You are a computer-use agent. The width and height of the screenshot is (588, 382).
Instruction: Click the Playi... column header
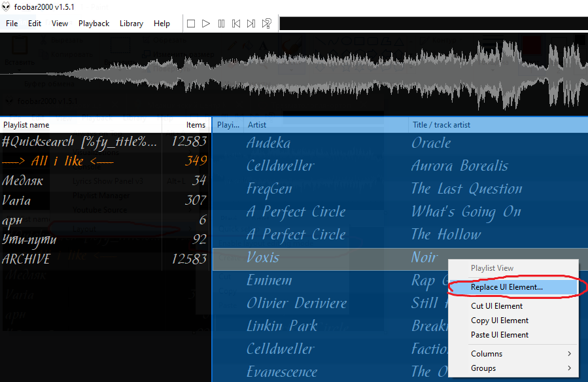228,125
